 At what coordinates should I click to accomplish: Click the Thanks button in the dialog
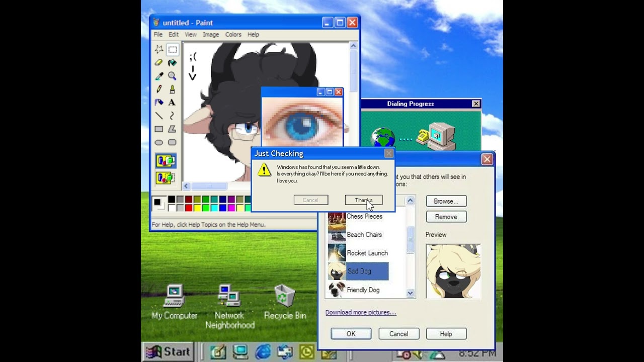click(x=363, y=200)
